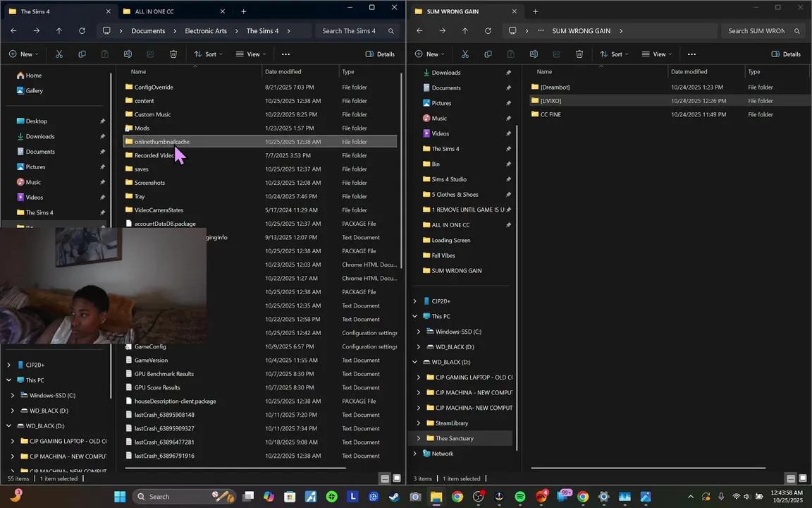The height and width of the screenshot is (508, 812).
Task: Select The Sims 4 tab
Action: pyautogui.click(x=58, y=11)
